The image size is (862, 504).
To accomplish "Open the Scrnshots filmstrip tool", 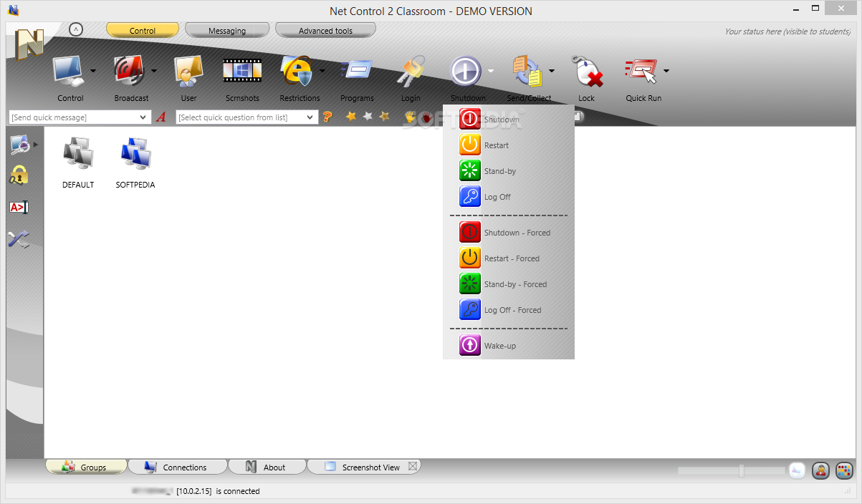I will pos(242,72).
